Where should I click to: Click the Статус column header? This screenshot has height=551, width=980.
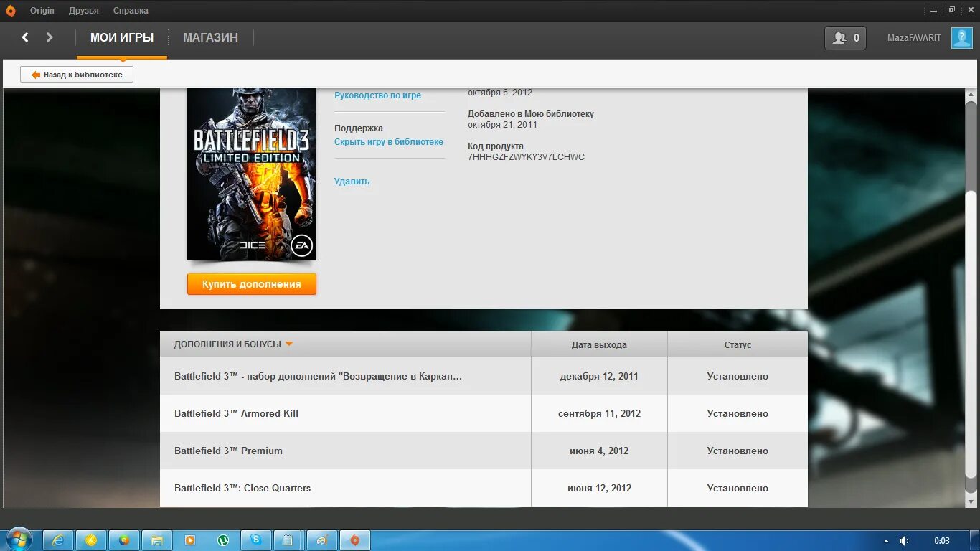(x=738, y=345)
